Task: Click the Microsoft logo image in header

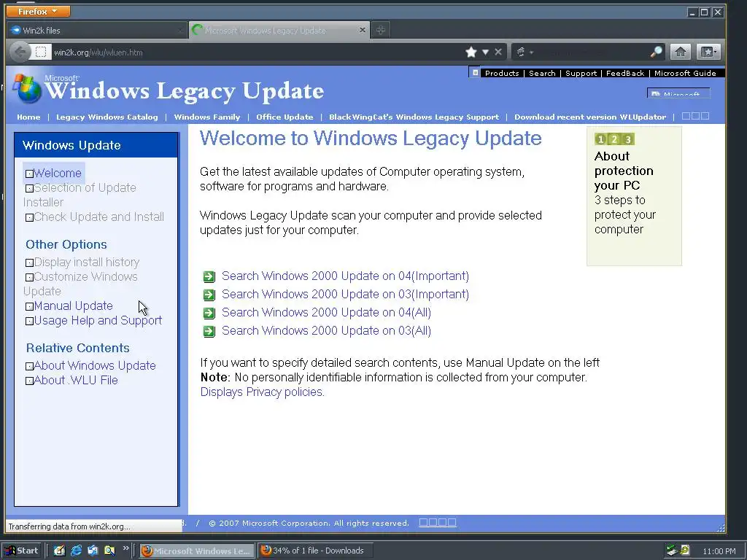Action: (x=678, y=93)
